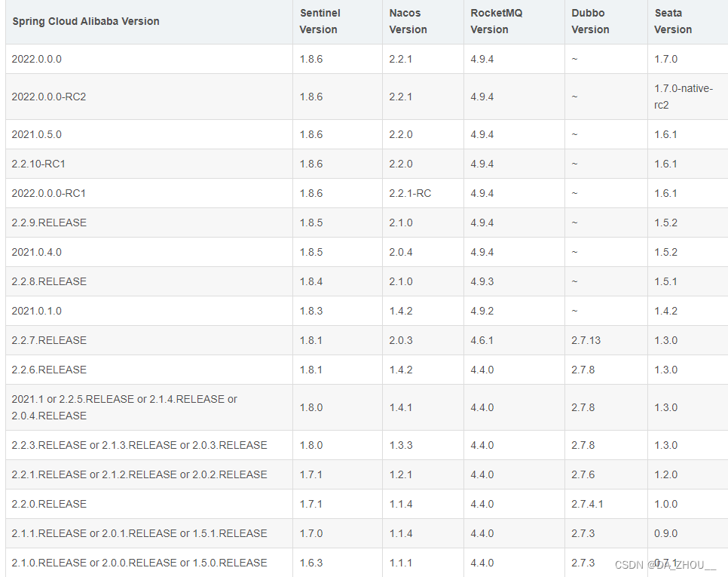Click Nacos value '2.2.1-RC'
The width and height of the screenshot is (728, 577).
[x=410, y=193]
